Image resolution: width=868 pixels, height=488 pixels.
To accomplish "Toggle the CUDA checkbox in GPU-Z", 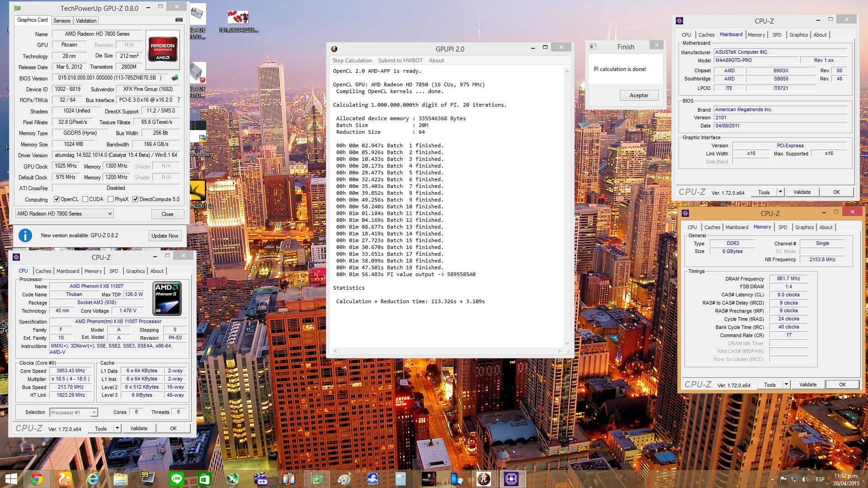I will 85,199.
